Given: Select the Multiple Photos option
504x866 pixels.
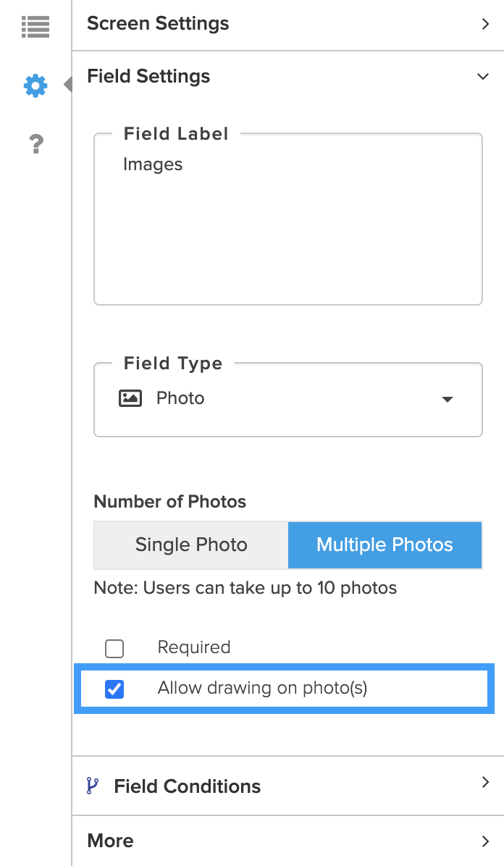Looking at the screenshot, I should pyautogui.click(x=385, y=545).
